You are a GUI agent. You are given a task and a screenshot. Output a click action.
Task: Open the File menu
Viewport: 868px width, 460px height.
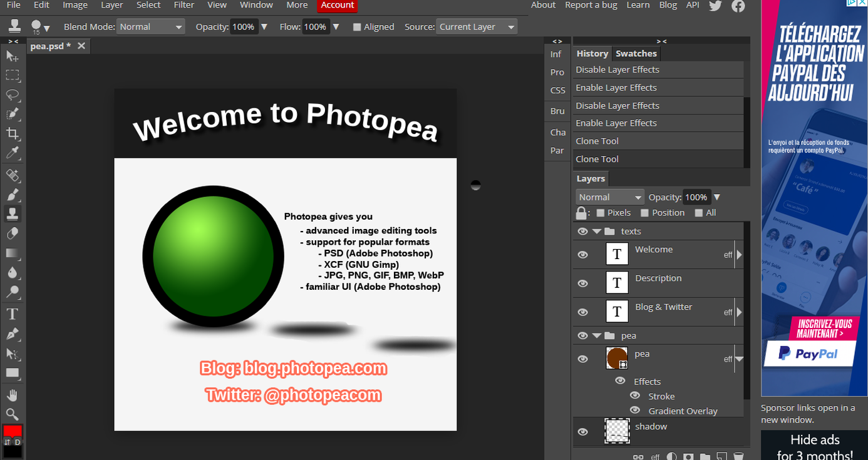[x=13, y=5]
